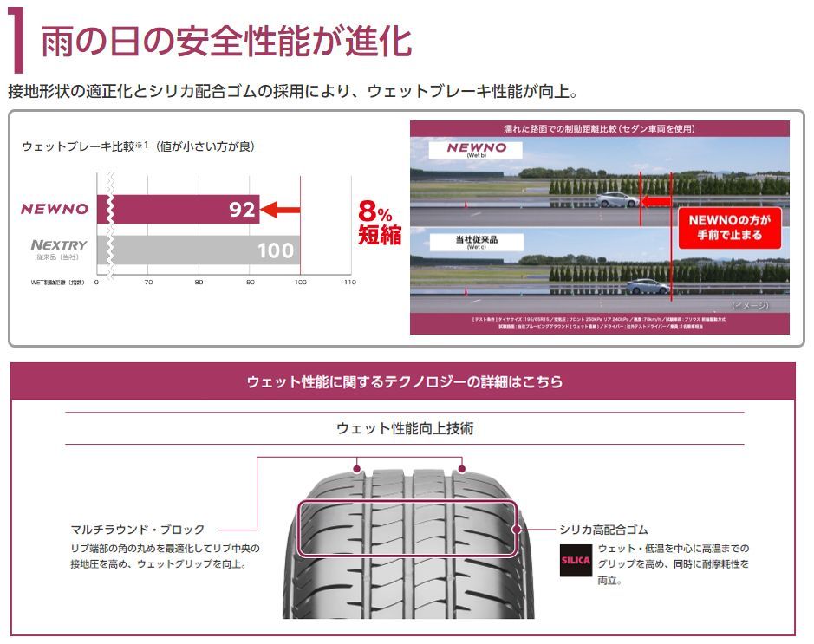814x644 pixels.
Task: Click the 当社従来品 (Wet c) braking photo
Action: click(x=600, y=270)
